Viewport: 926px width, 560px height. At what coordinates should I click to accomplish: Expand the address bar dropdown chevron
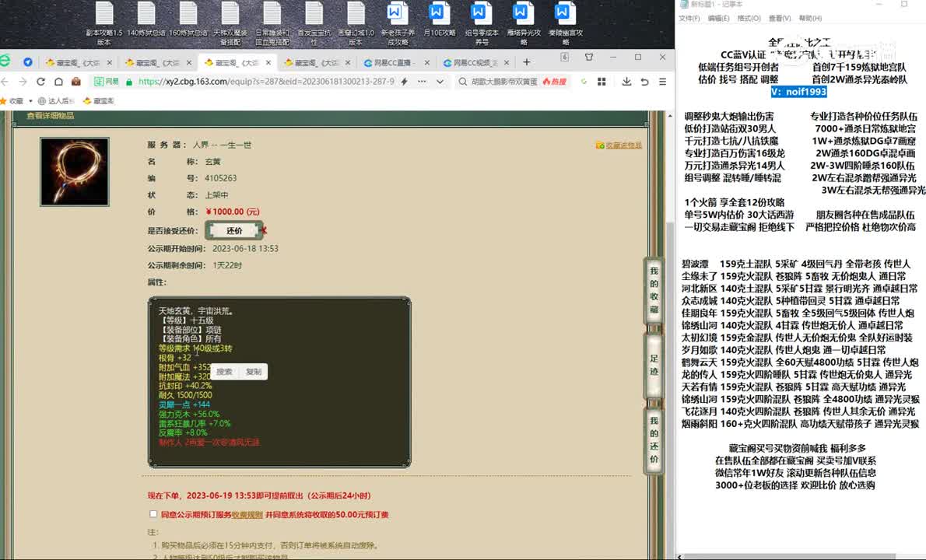(x=440, y=82)
